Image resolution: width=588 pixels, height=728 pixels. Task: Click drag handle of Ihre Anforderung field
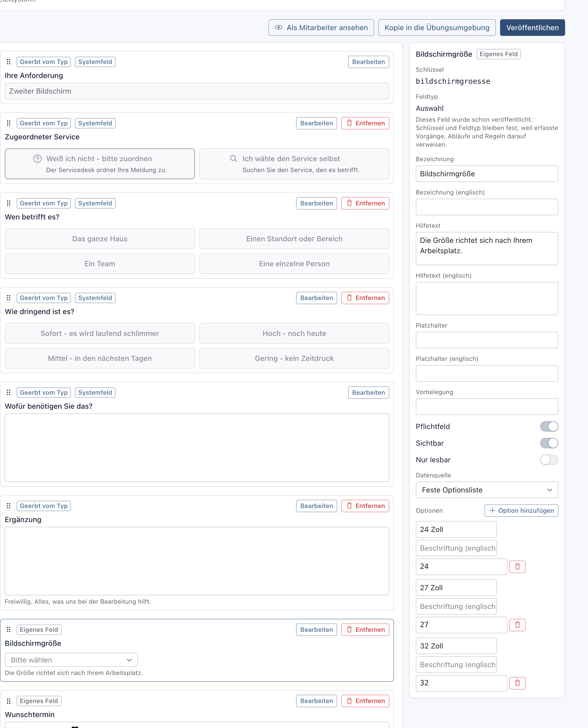pyautogui.click(x=9, y=62)
